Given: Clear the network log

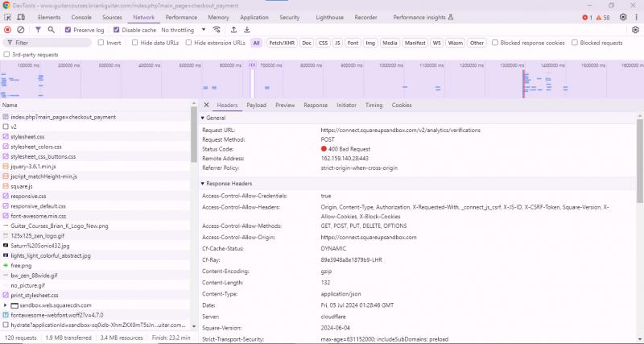Looking at the screenshot, I should coord(21,30).
